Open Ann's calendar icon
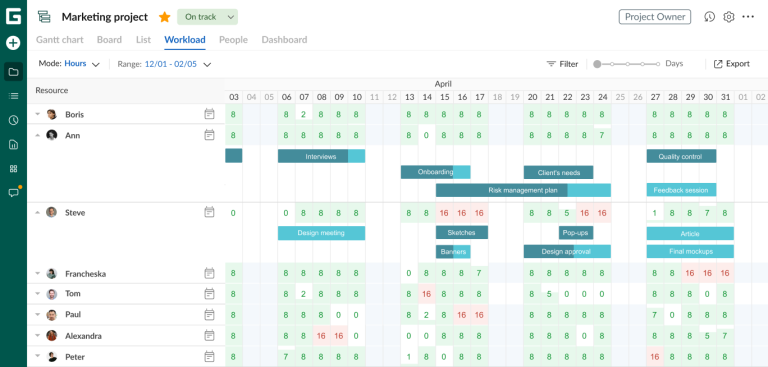Viewport: 768px width, 367px height. pyautogui.click(x=209, y=135)
